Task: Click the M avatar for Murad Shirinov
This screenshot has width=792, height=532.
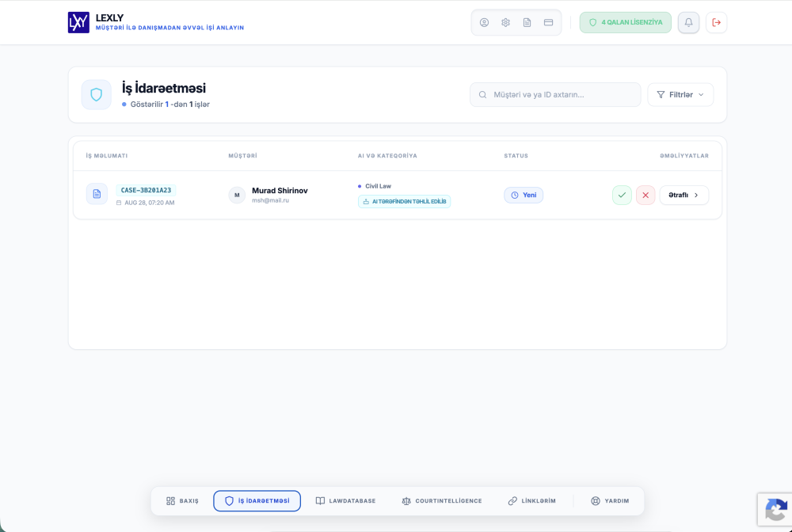Action: coord(237,195)
